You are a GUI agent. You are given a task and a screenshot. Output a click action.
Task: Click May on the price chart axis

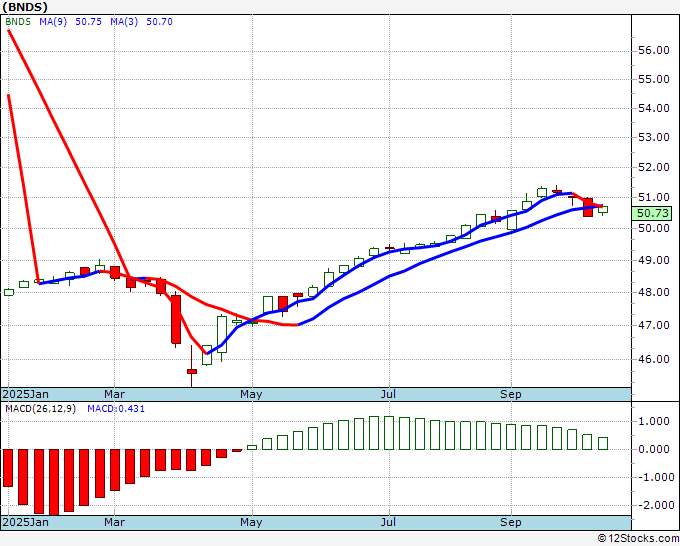pyautogui.click(x=252, y=394)
